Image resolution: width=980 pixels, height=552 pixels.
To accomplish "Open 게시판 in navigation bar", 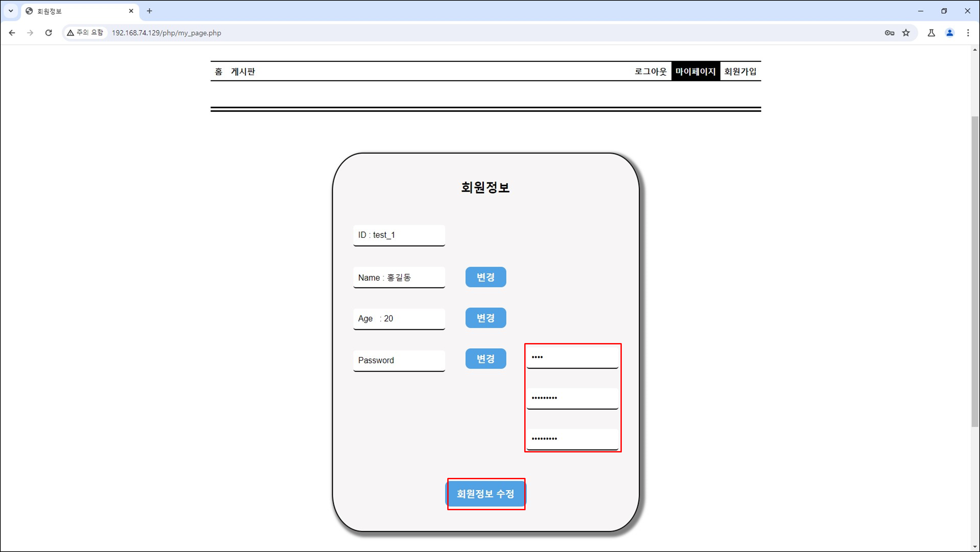I will (x=243, y=71).
